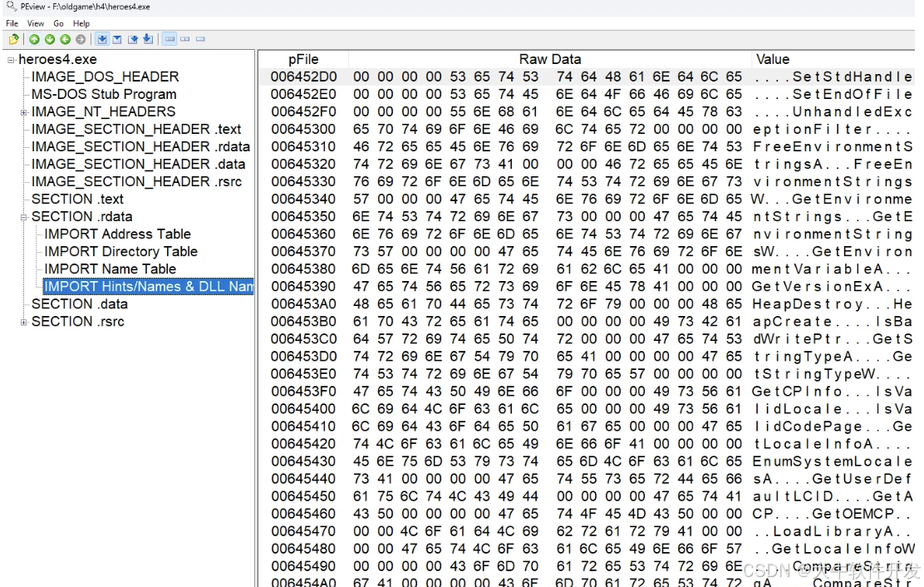Click the EnumSystemLocale value text
Viewport: 924px width, 587px height.
[x=833, y=461]
